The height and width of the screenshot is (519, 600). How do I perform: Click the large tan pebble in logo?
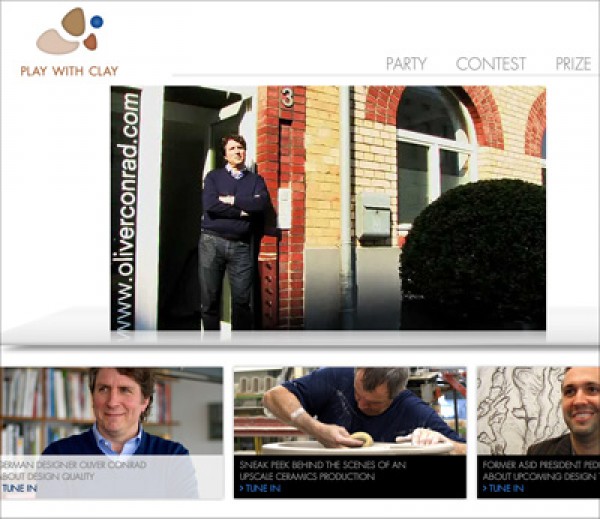(73, 22)
